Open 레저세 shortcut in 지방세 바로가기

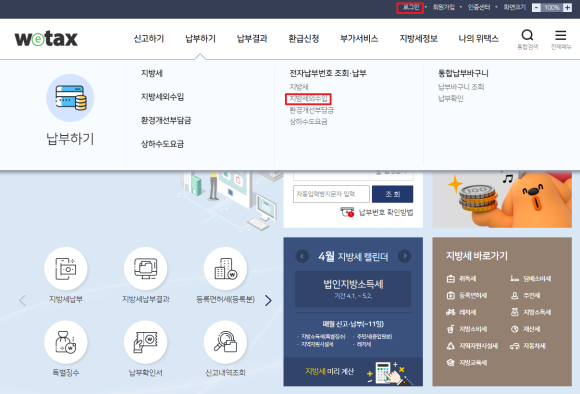point(462,312)
